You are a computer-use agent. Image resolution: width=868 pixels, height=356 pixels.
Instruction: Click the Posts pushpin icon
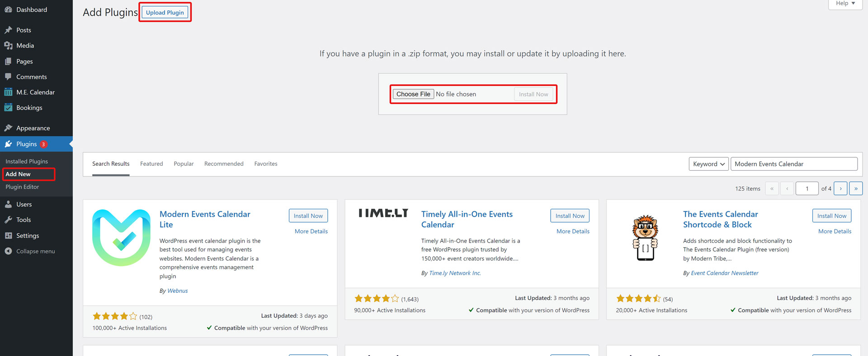(8, 30)
